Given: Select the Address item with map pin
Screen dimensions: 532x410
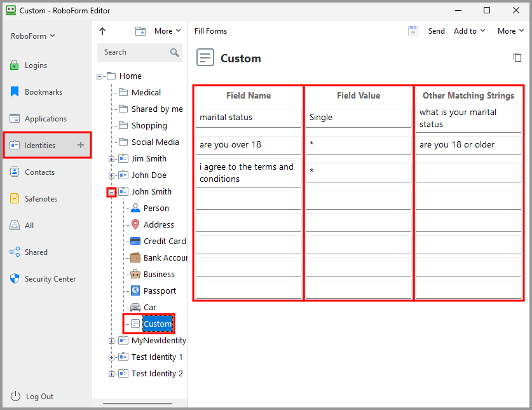Looking at the screenshot, I should click(x=153, y=224).
